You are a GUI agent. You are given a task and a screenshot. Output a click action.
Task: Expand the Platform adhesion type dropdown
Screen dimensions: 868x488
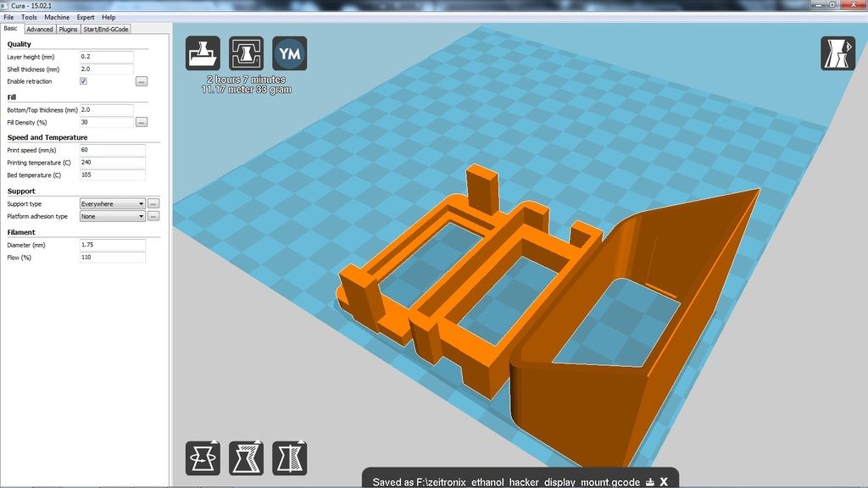pyautogui.click(x=112, y=216)
